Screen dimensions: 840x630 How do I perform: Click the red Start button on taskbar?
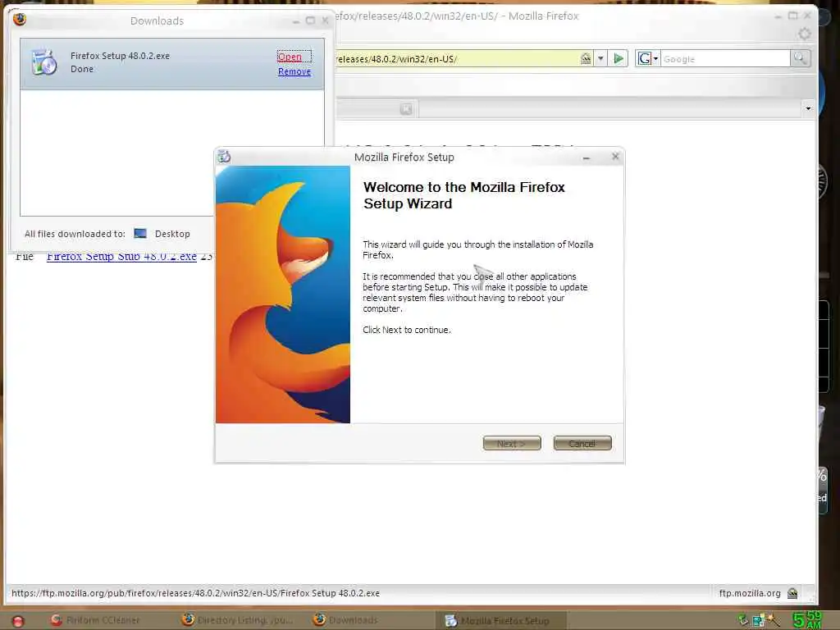pos(18,621)
